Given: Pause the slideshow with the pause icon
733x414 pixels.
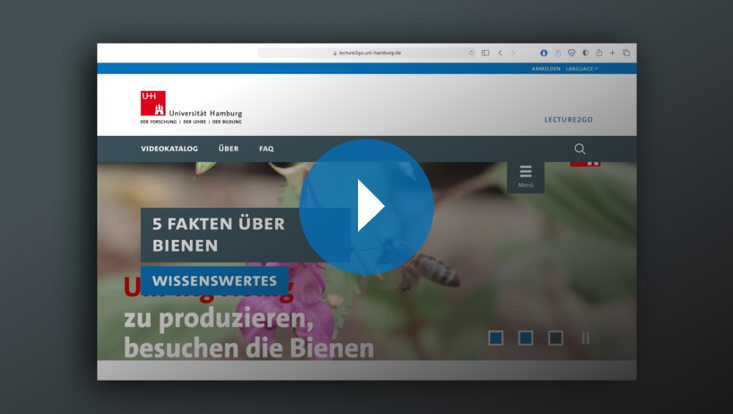Looking at the screenshot, I should pyautogui.click(x=585, y=338).
